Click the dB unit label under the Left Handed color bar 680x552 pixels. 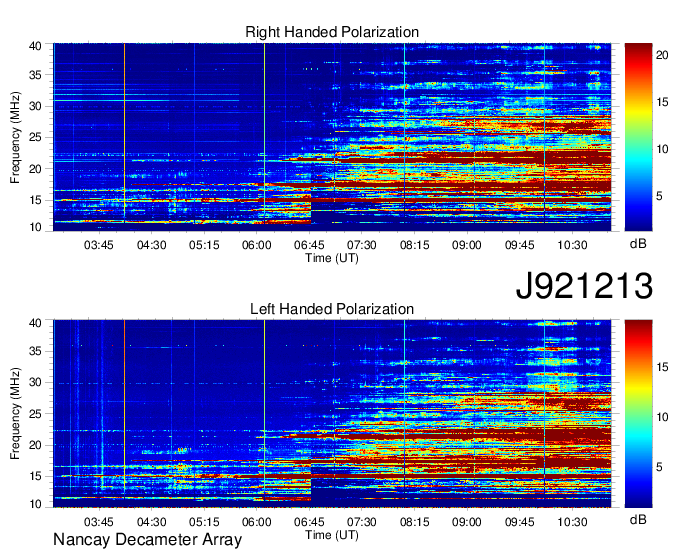pos(638,519)
